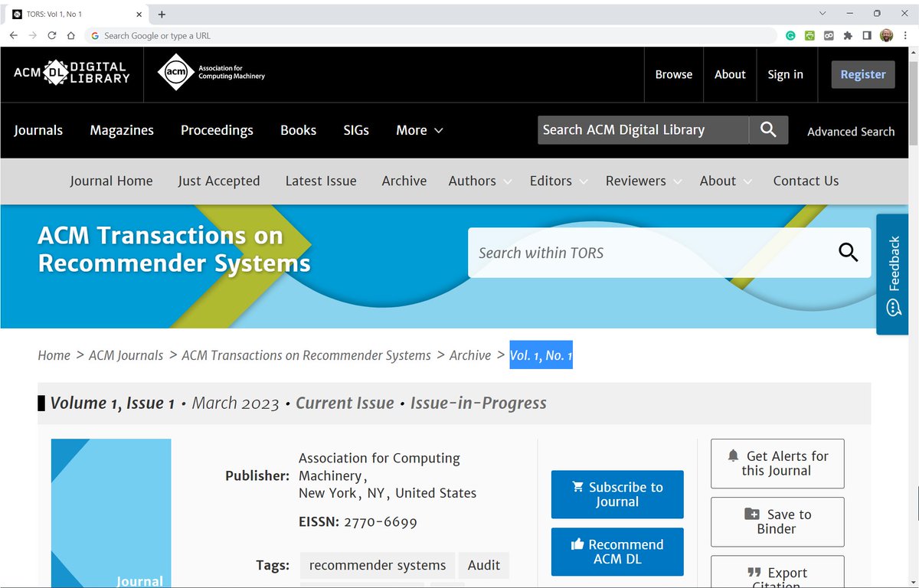Click the magnifier in the ACM search bar

pos(768,130)
